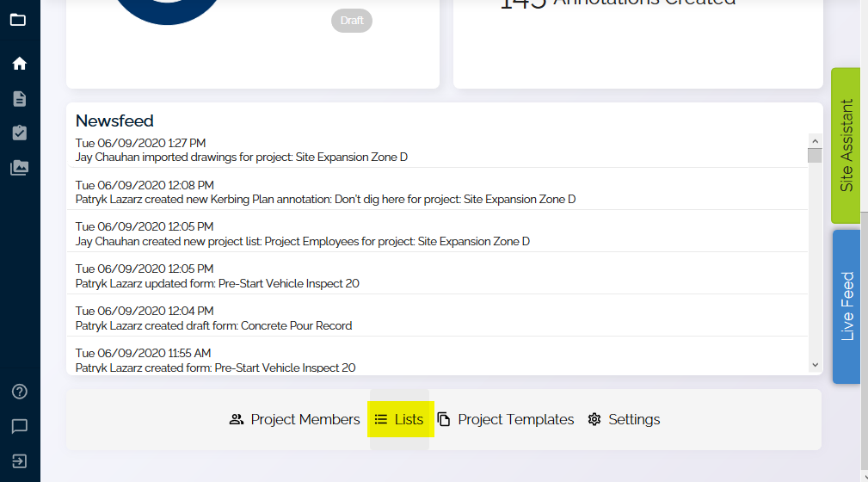868x482 pixels.
Task: Open the documents icon in sidebar
Action: tap(20, 99)
